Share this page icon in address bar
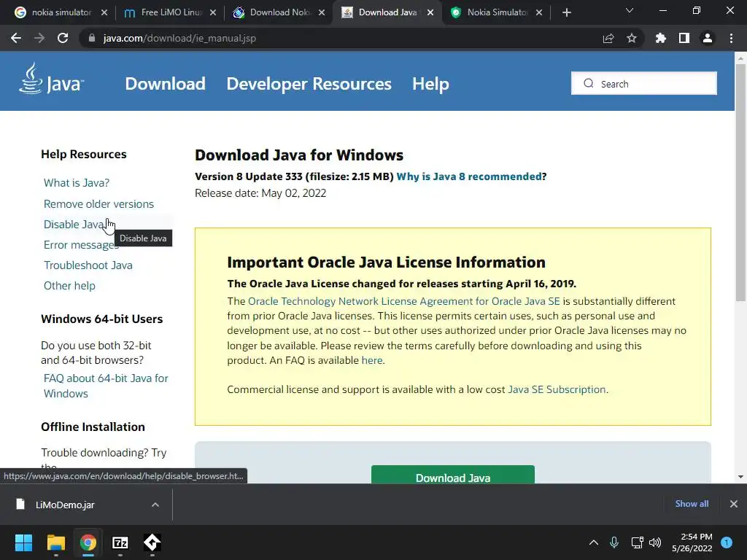Image resolution: width=747 pixels, height=560 pixels. pyautogui.click(x=608, y=38)
